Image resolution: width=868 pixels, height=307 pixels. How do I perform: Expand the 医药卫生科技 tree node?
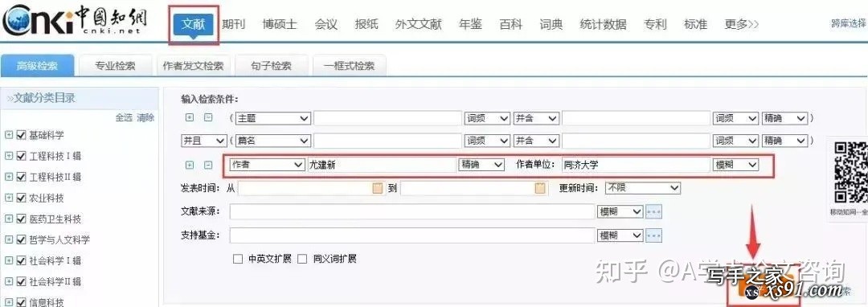coord(9,219)
